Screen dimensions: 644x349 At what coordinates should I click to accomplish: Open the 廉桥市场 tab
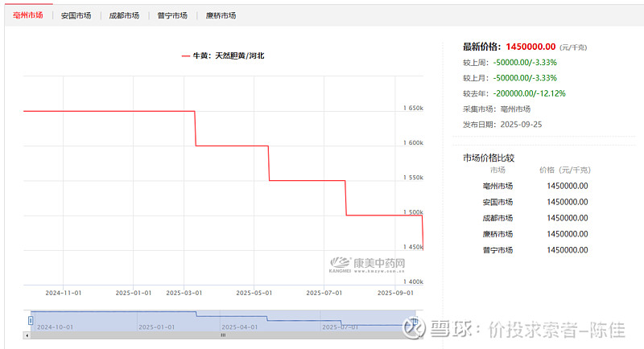pos(221,15)
